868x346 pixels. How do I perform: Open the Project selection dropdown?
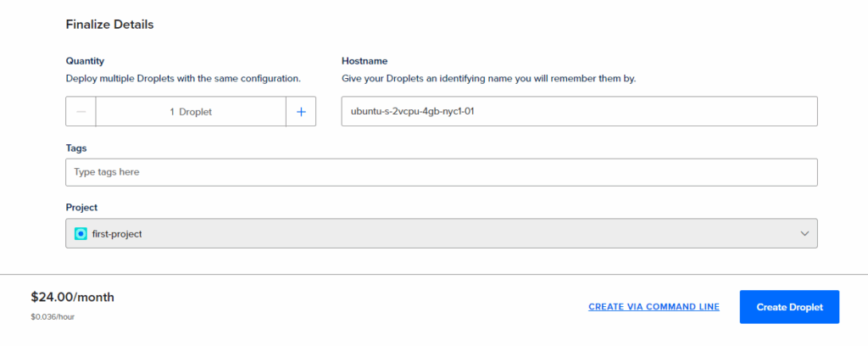[x=441, y=233]
